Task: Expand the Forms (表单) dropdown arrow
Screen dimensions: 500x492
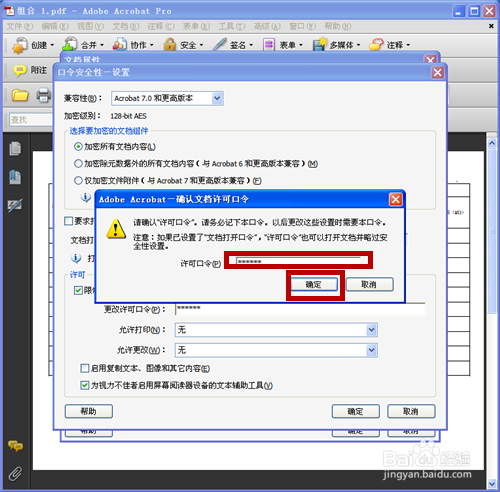Action: click(301, 45)
